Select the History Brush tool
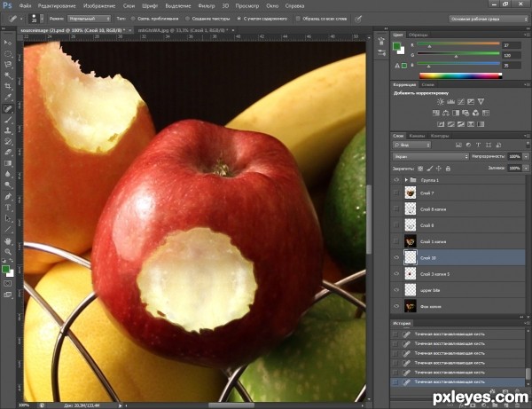This screenshot has height=409, width=532. [x=8, y=141]
